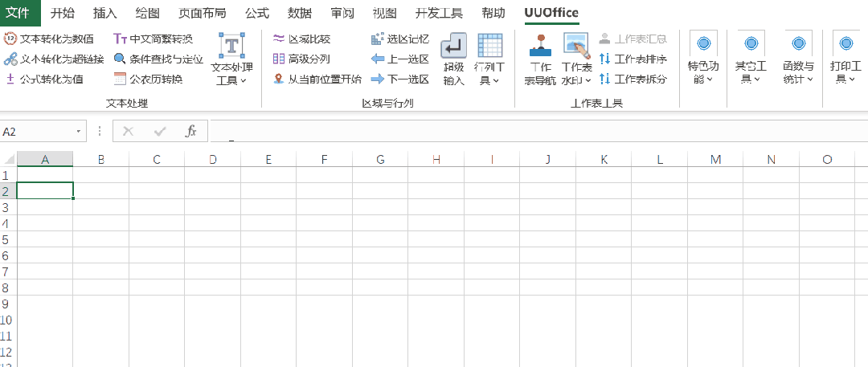Switch to 页面布局 ribbon tab
This screenshot has width=868, height=367.
point(202,14)
